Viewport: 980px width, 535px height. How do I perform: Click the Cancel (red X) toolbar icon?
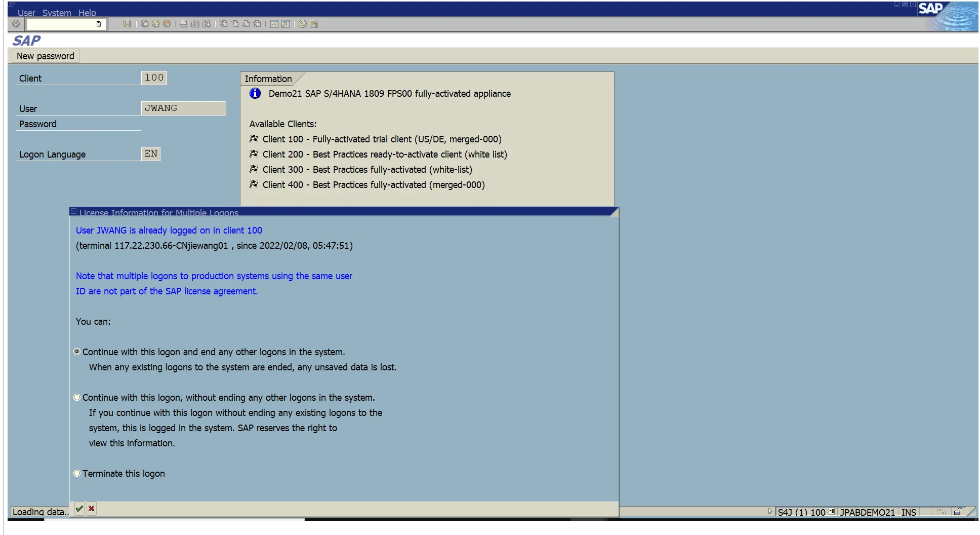point(167,24)
